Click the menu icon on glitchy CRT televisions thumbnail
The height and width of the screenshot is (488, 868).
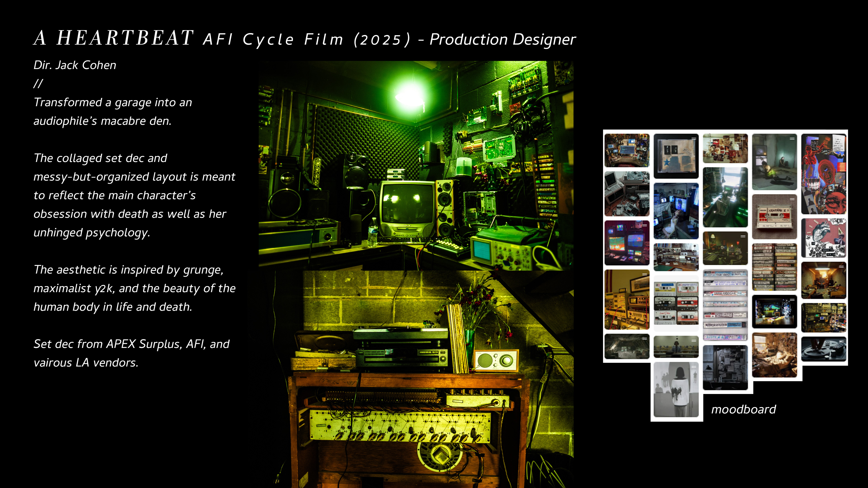click(644, 225)
